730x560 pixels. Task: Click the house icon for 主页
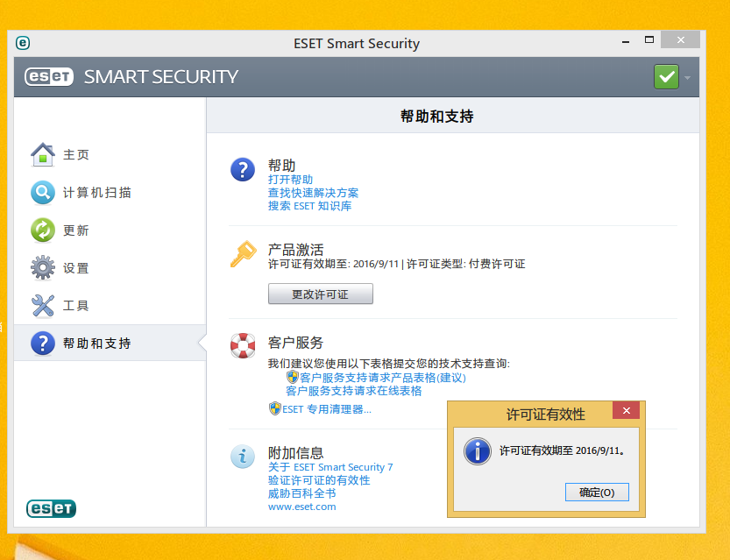43,154
